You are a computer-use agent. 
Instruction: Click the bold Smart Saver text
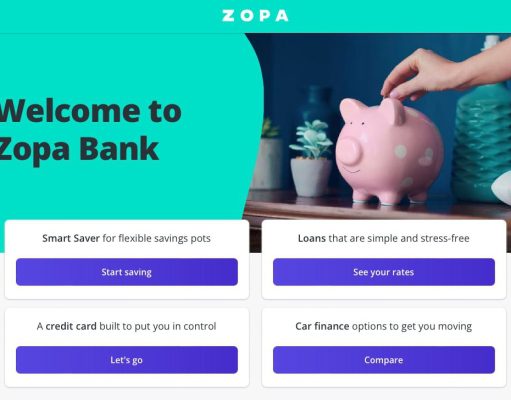(x=71, y=238)
